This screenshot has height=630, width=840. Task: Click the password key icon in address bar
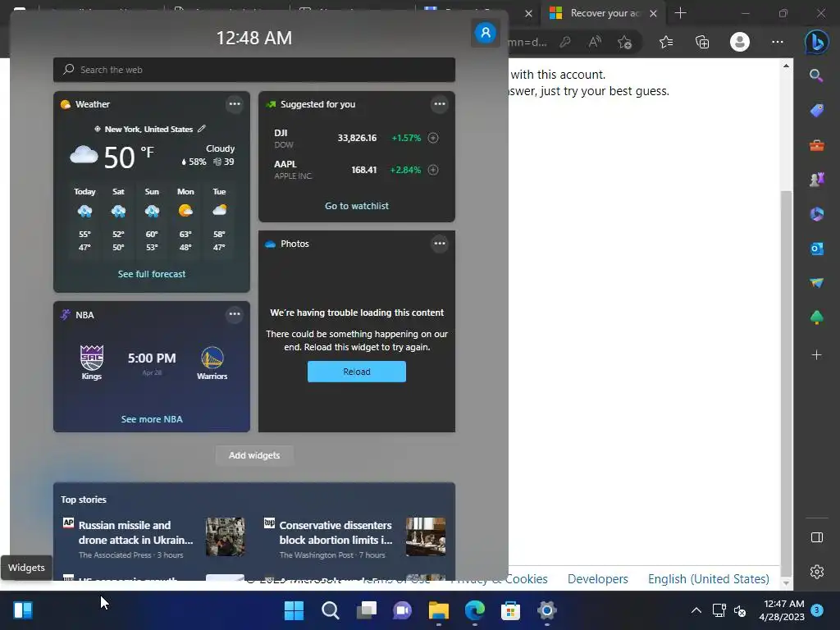coord(564,42)
